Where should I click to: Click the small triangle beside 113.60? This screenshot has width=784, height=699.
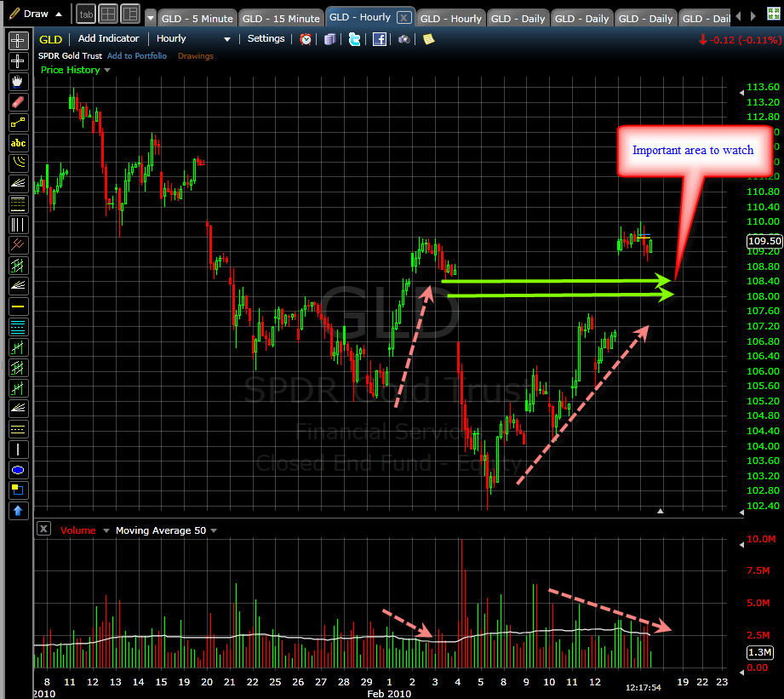(x=741, y=92)
